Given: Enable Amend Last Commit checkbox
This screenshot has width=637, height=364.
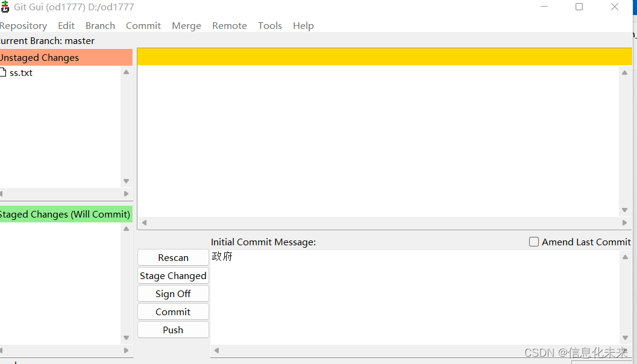Looking at the screenshot, I should point(534,242).
